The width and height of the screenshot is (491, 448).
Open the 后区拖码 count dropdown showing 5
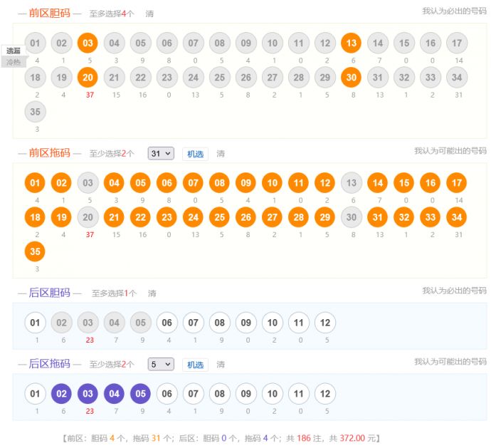(161, 364)
